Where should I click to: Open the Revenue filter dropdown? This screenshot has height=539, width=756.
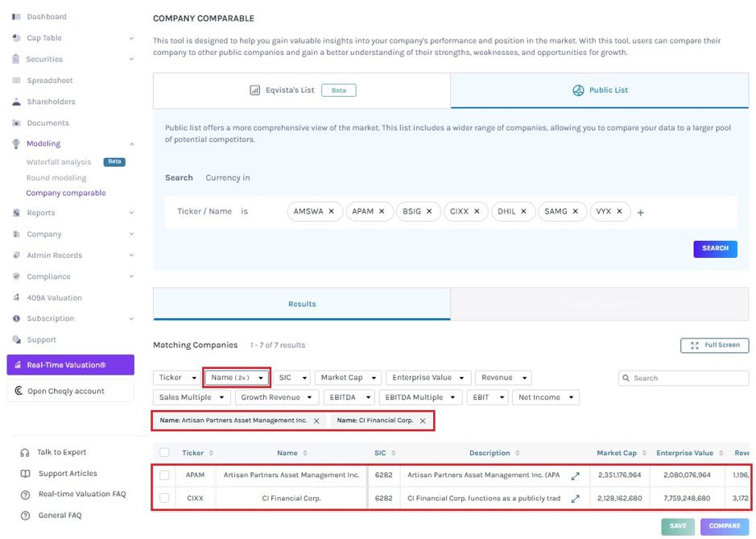(503, 377)
